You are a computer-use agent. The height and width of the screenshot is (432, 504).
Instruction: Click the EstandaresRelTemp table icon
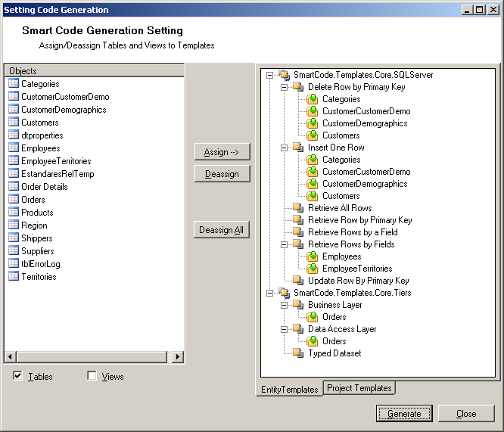coord(14,173)
